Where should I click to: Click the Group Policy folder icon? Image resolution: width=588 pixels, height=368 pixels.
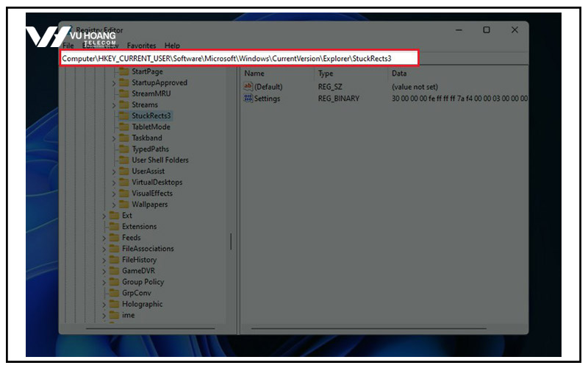pos(114,282)
